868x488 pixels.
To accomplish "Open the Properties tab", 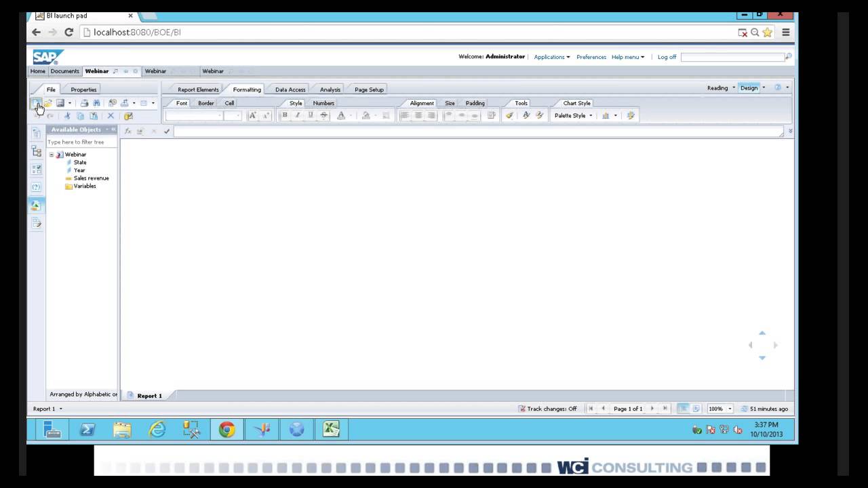I will tap(83, 89).
